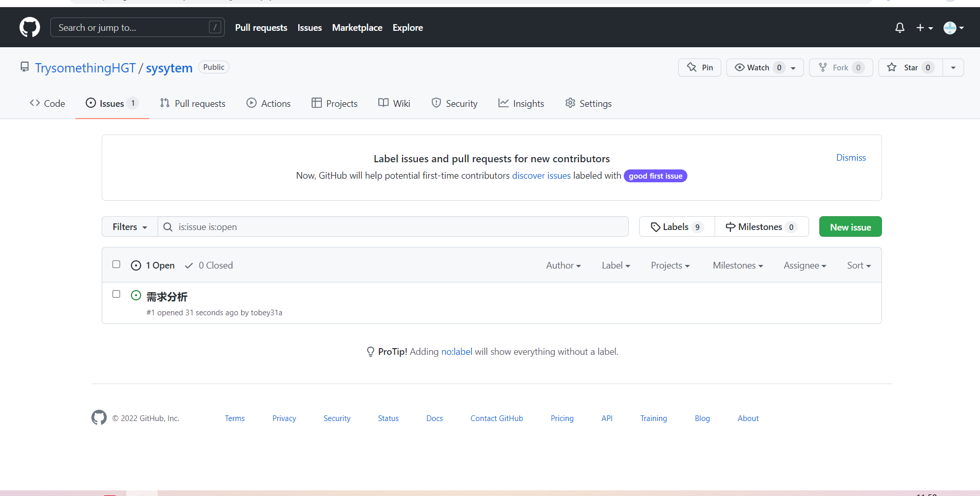
Task: Open the Insights tab
Action: pyautogui.click(x=521, y=103)
